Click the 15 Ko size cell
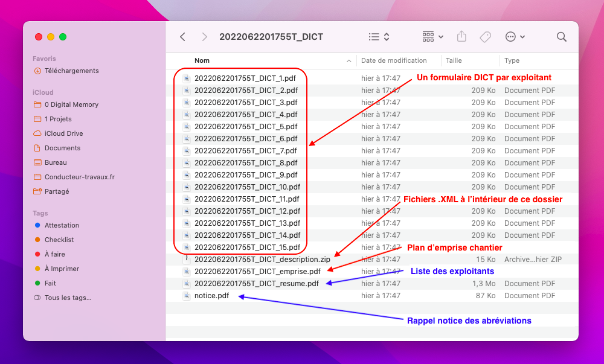This screenshot has width=604, height=364. [x=486, y=260]
